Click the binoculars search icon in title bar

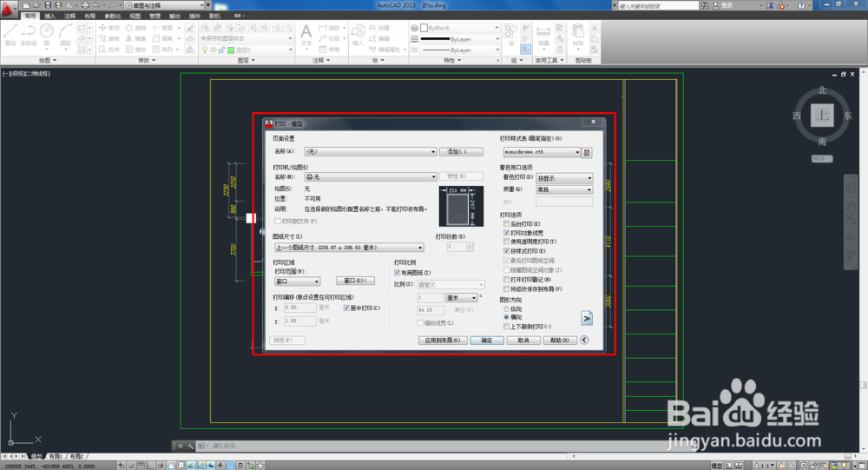pyautogui.click(x=705, y=5)
